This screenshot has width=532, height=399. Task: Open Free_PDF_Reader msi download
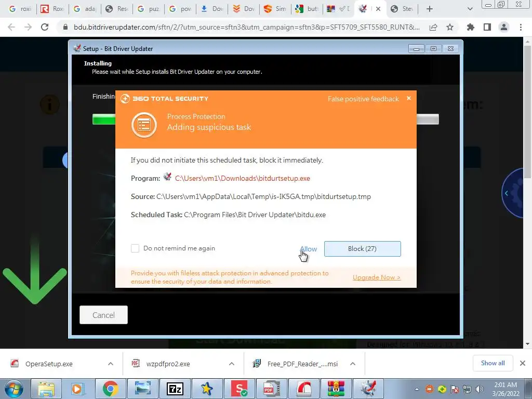(302, 364)
